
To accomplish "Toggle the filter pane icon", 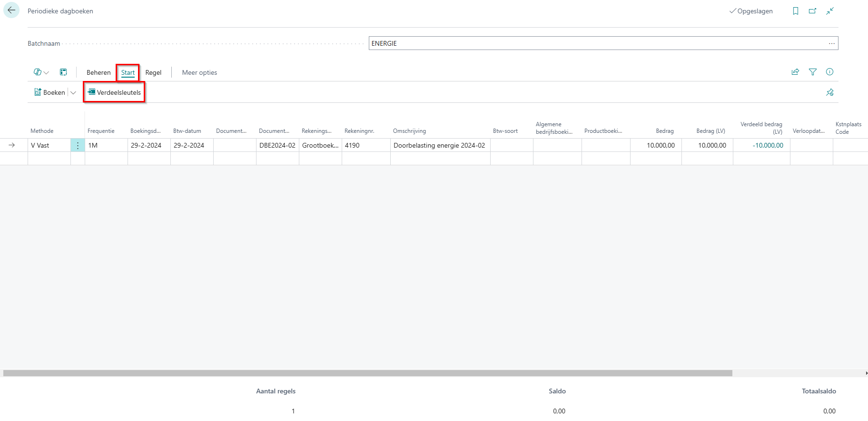I will tap(813, 72).
